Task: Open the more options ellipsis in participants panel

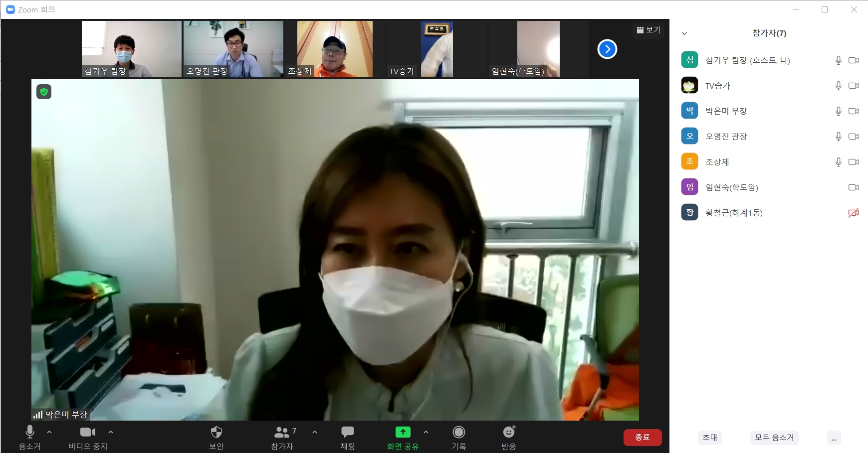Action: click(x=834, y=438)
